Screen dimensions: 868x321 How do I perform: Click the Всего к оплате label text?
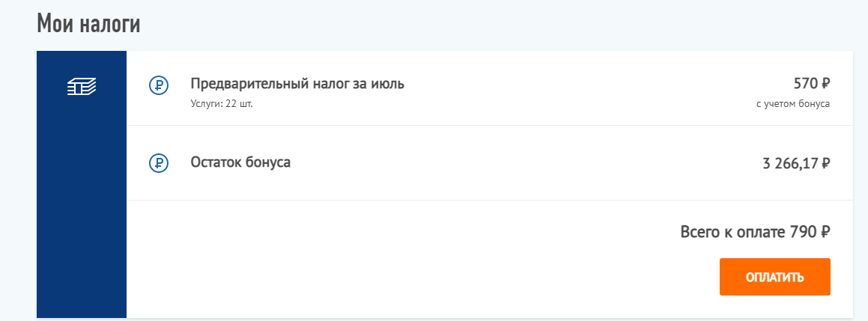[x=734, y=232]
